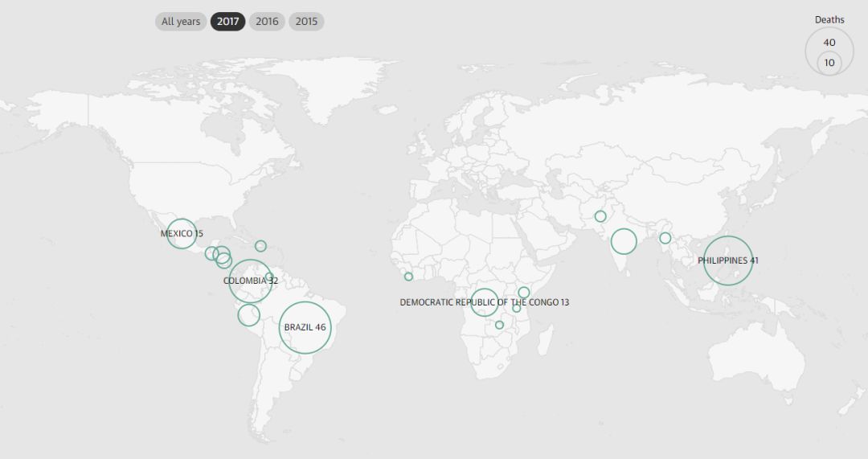Click the 40 deaths legend circle label

point(829,43)
